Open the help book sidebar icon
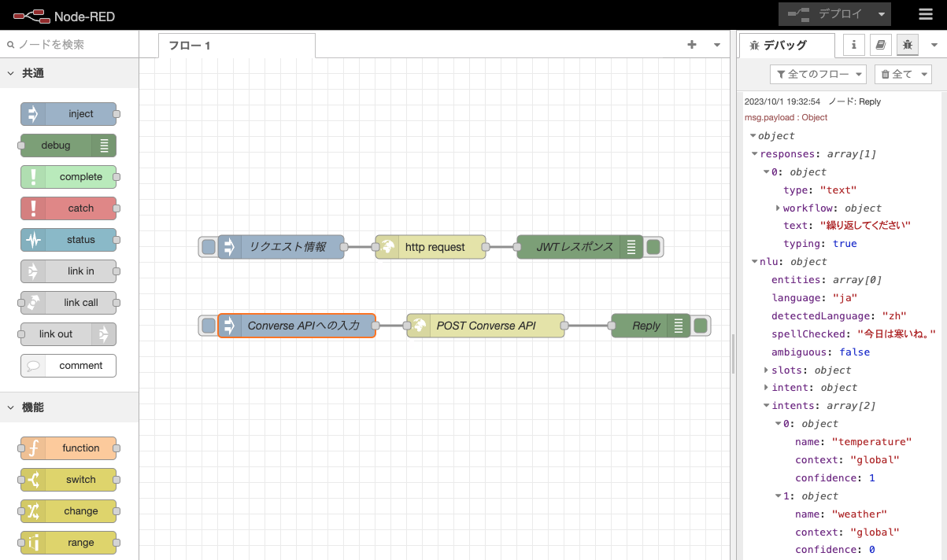 click(x=881, y=46)
